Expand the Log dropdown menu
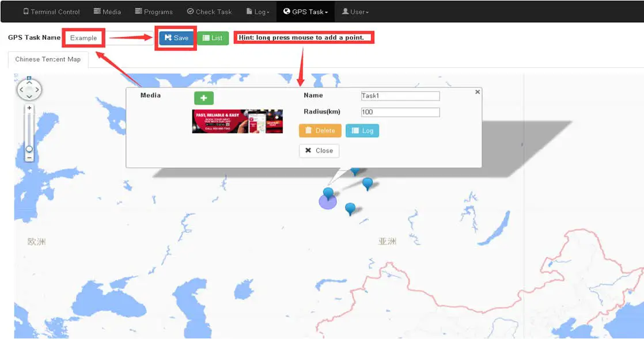The height and width of the screenshot is (339, 644). (x=258, y=12)
